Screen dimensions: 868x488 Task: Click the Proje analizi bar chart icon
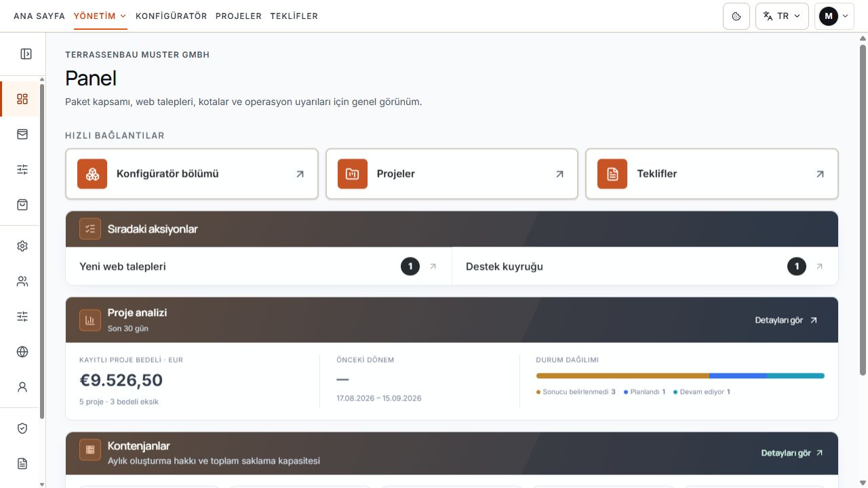tap(90, 320)
